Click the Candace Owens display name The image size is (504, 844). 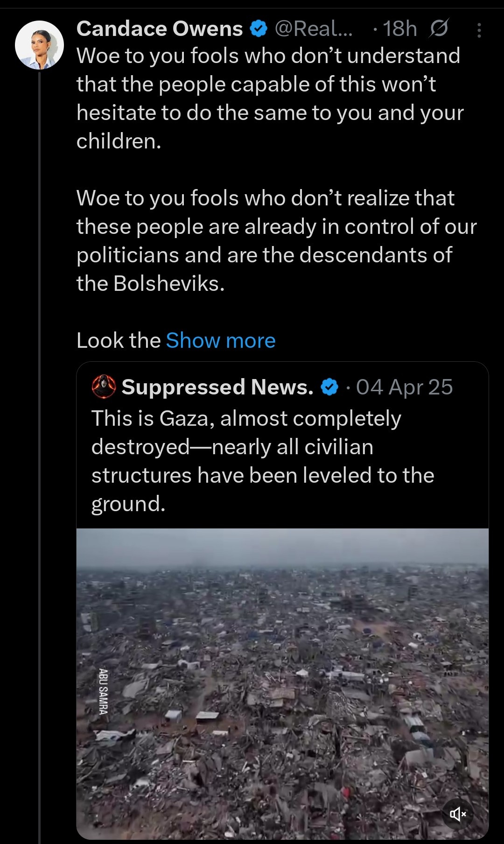click(x=159, y=29)
